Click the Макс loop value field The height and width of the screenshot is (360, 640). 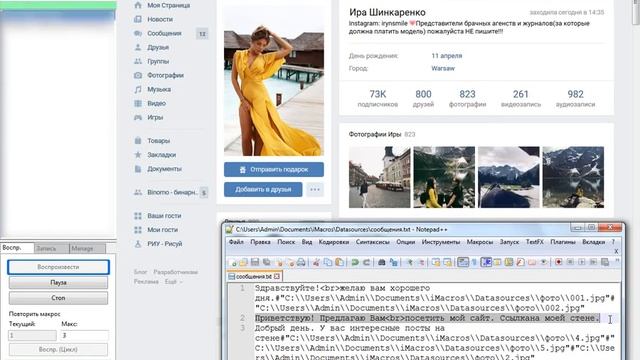point(84,336)
